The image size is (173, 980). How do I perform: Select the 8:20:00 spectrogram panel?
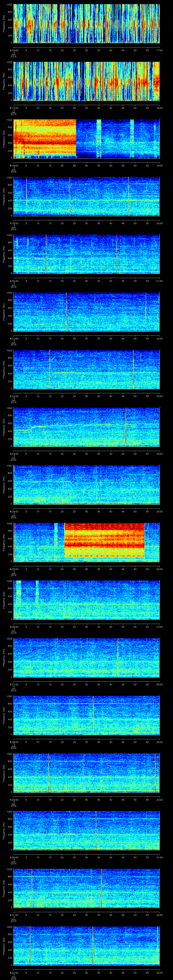[x=87, y=254]
